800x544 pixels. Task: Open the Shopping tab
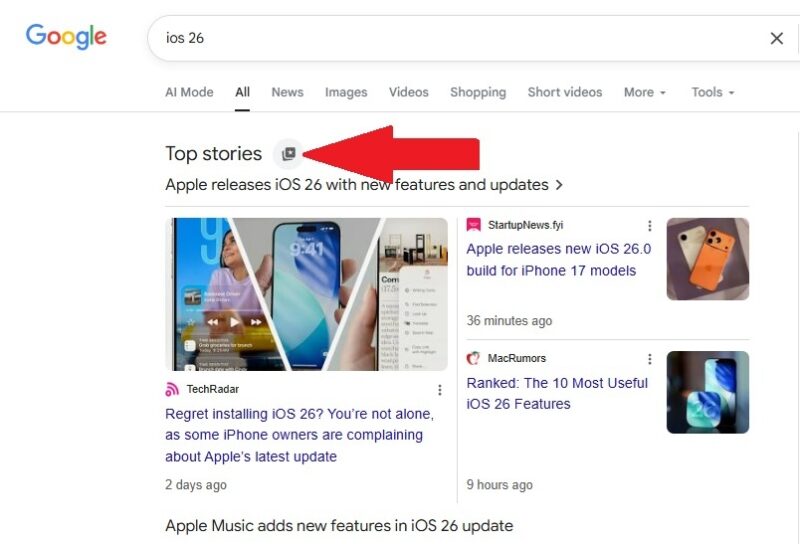coord(478,92)
